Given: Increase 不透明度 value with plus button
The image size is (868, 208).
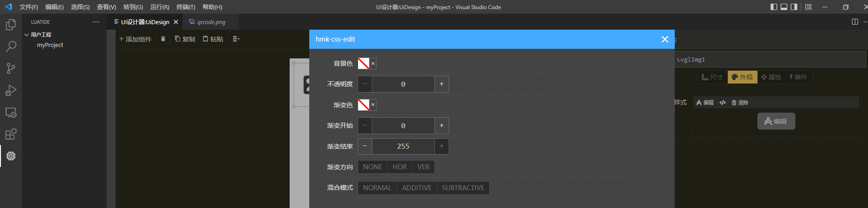Looking at the screenshot, I should click(441, 84).
